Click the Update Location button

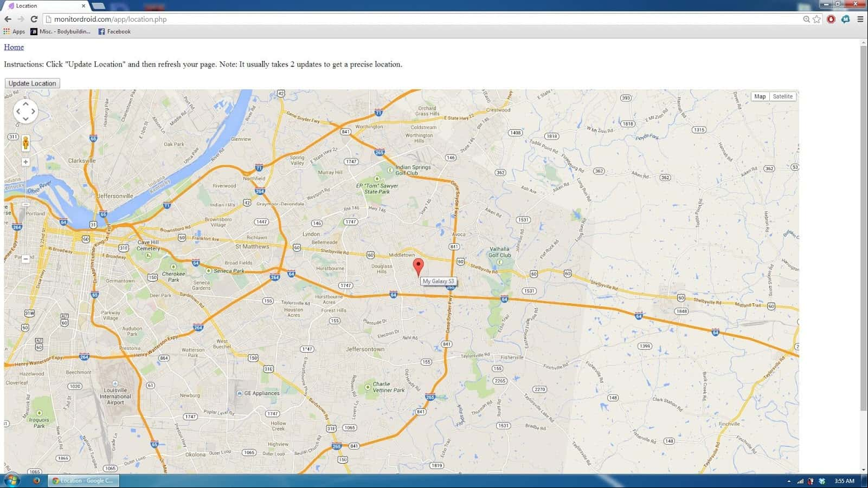32,83
